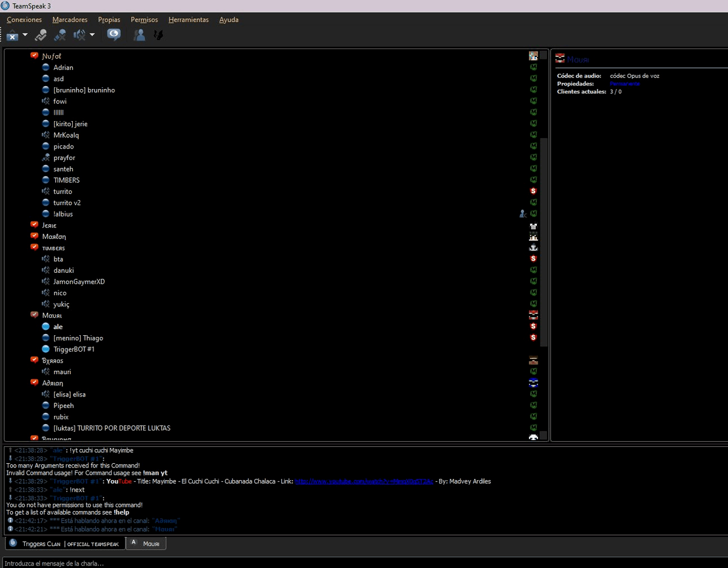
Task: Click the red check icon of the Jєяιє channel
Action: 35,225
